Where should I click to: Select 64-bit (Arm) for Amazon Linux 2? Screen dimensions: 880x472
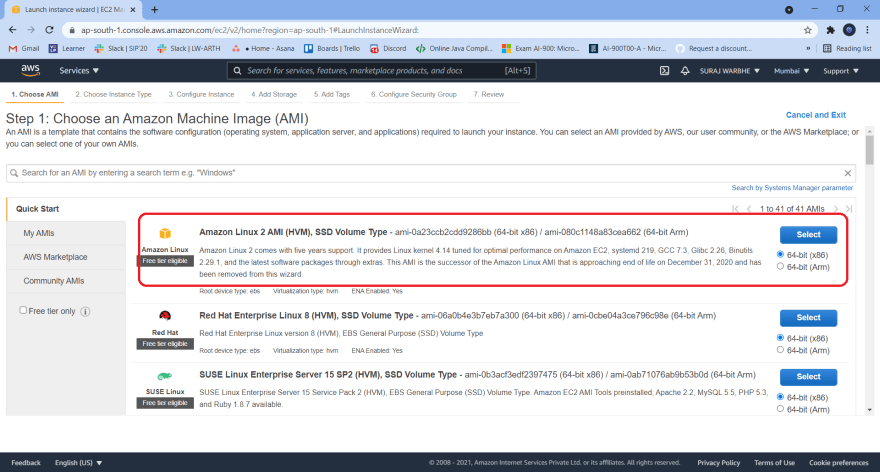780,267
